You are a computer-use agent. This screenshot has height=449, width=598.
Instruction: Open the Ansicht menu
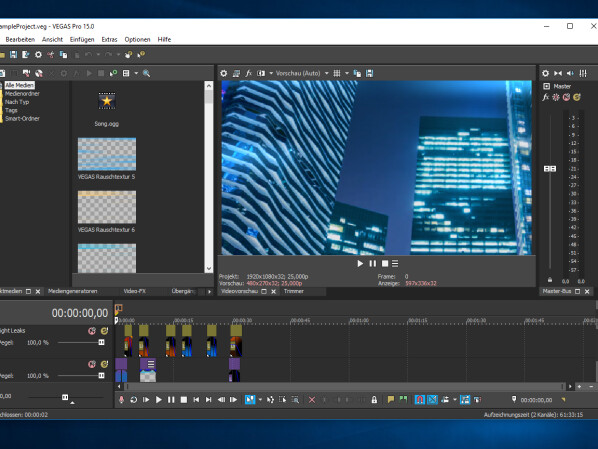[52, 39]
